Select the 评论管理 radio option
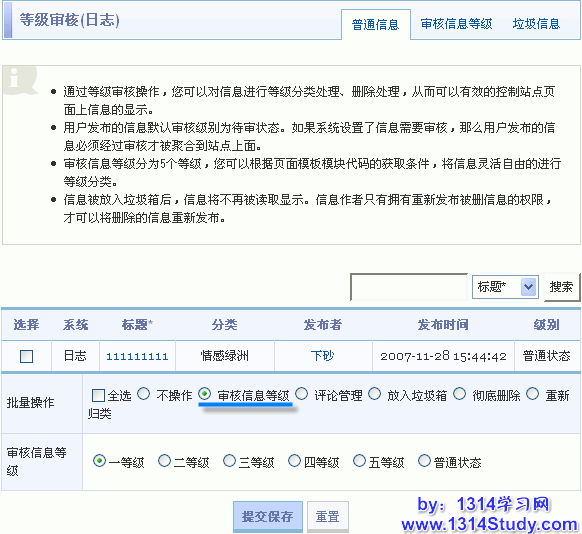Viewport: 582px width, 534px height. (x=302, y=394)
